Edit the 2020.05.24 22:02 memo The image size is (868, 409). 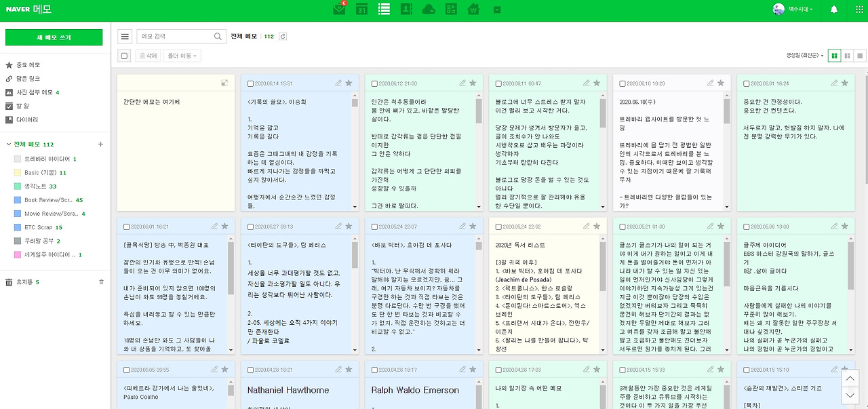click(x=587, y=226)
